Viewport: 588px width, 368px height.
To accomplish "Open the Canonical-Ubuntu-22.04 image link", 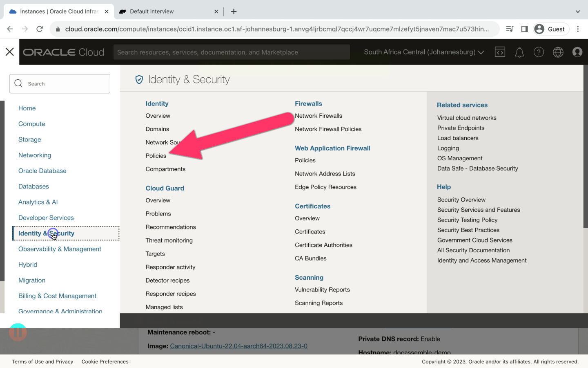I will (x=238, y=346).
